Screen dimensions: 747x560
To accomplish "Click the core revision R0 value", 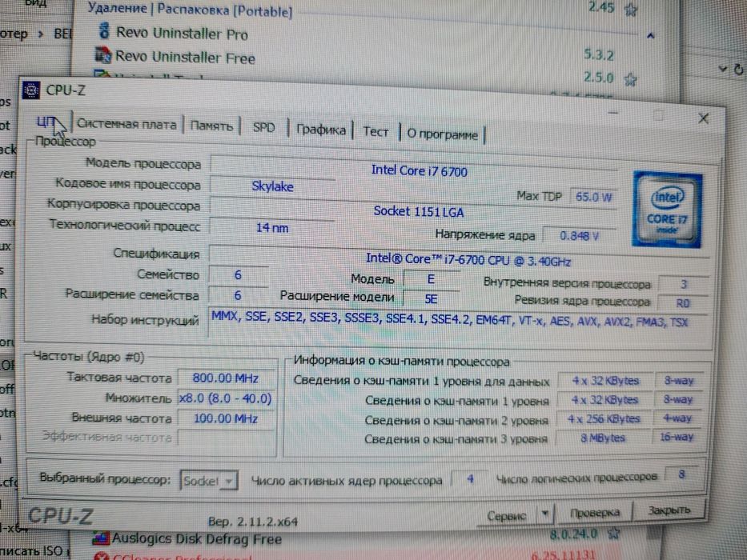I will click(682, 303).
